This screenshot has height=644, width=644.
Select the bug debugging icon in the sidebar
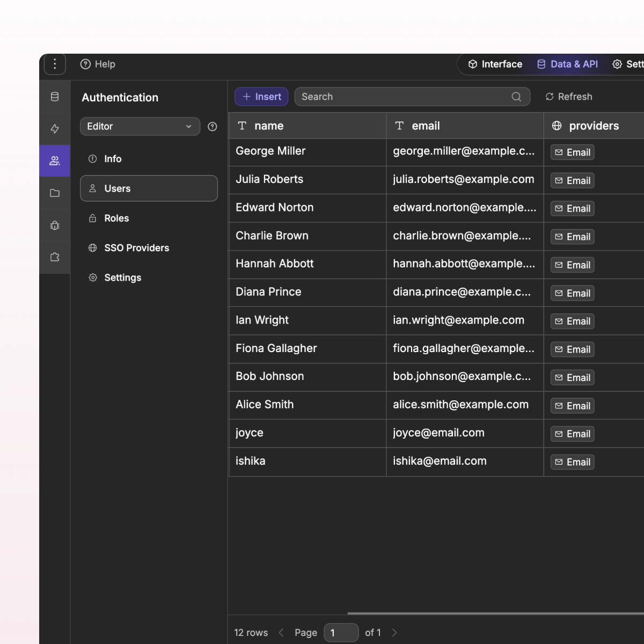coord(54,225)
